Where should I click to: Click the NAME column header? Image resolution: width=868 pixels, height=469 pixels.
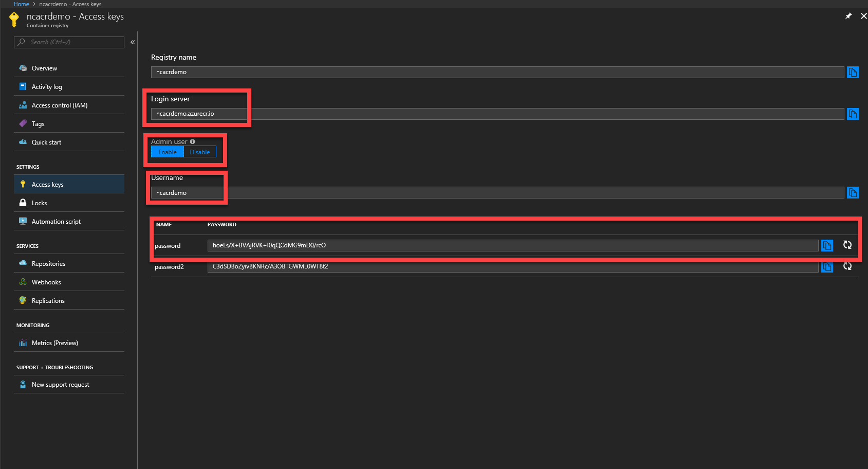pyautogui.click(x=164, y=225)
